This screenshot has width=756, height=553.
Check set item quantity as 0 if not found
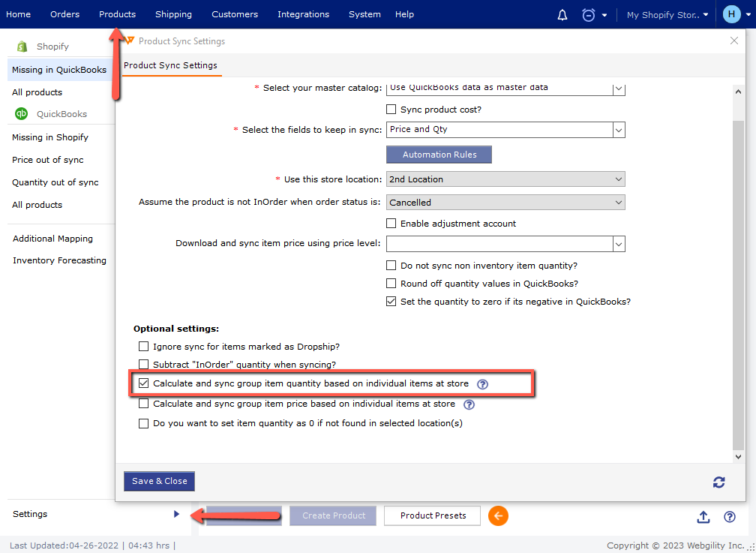click(x=143, y=423)
